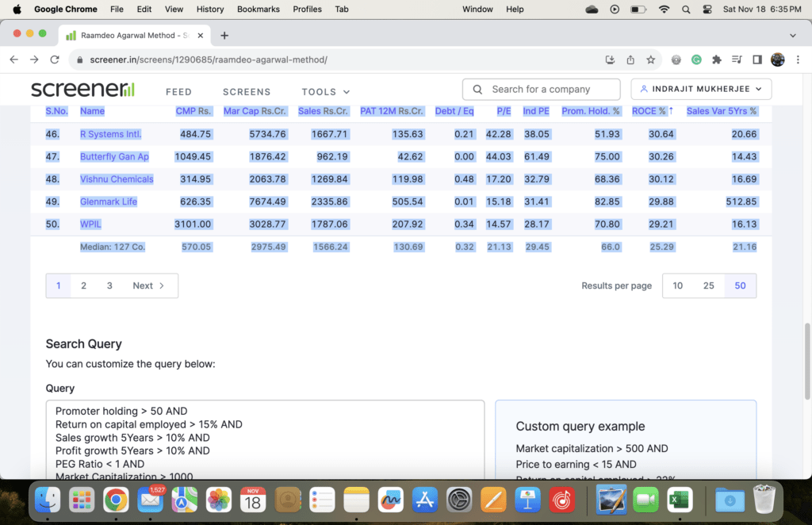The width and height of the screenshot is (812, 525).
Task: Sort by the Sales Var 5Yrs % header
Action: coord(722,111)
